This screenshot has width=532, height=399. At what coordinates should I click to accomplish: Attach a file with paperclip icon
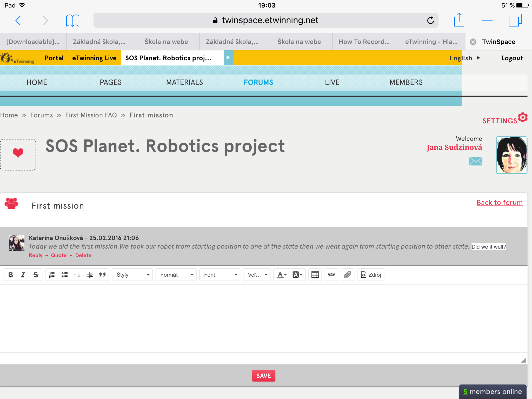click(x=347, y=275)
